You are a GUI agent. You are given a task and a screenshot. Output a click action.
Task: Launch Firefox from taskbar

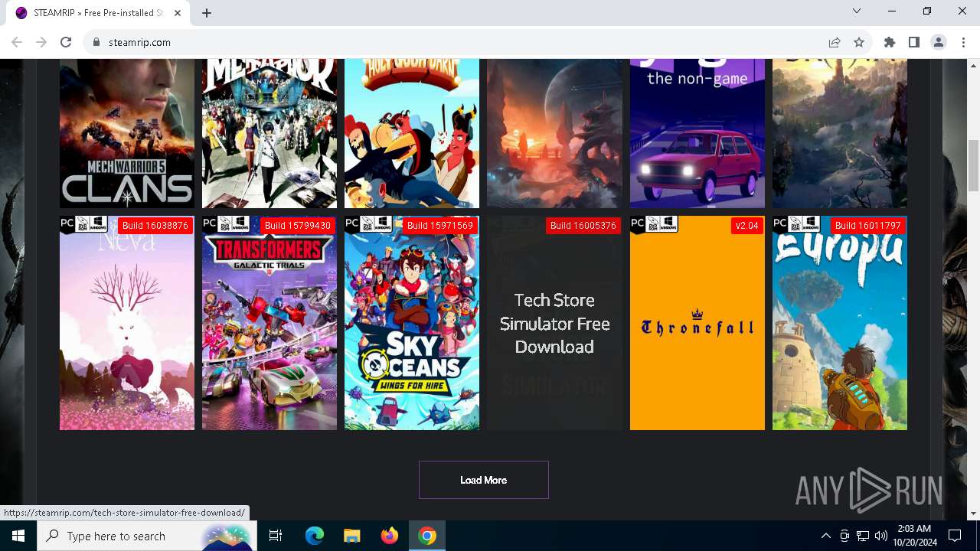point(390,536)
